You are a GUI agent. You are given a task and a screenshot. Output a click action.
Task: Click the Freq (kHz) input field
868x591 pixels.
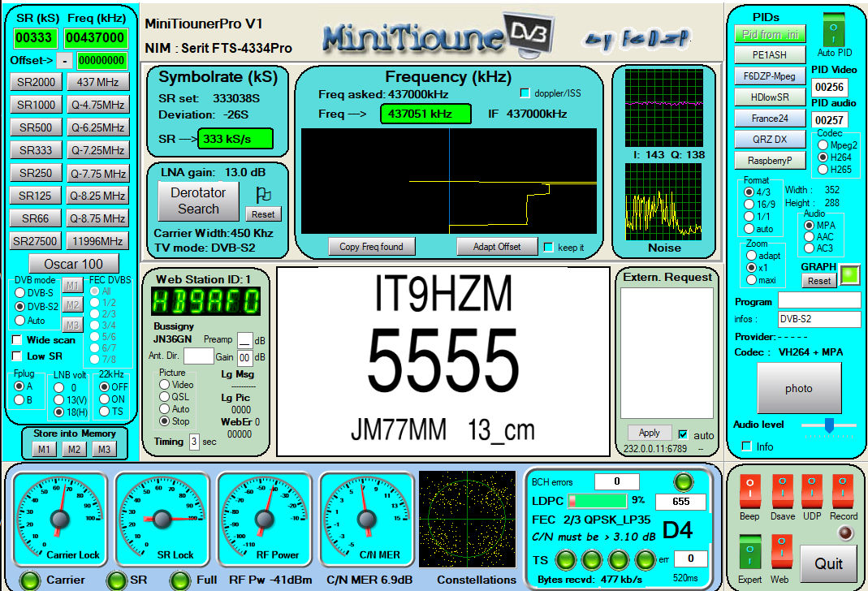[x=95, y=38]
